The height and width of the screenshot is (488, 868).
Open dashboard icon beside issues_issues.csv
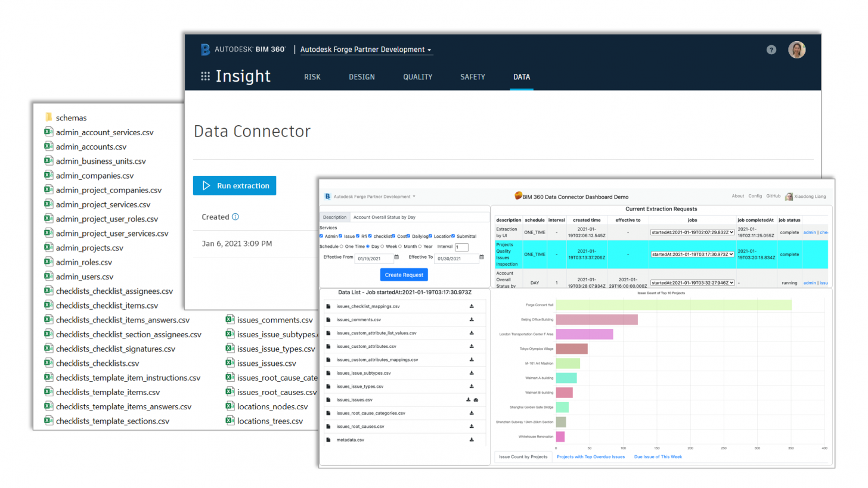pyautogui.click(x=476, y=400)
